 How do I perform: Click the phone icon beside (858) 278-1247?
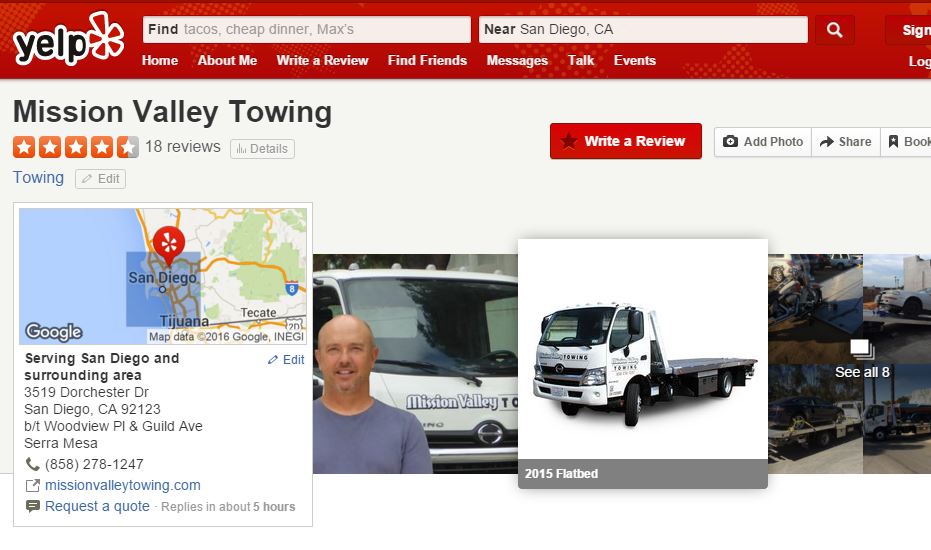click(32, 464)
